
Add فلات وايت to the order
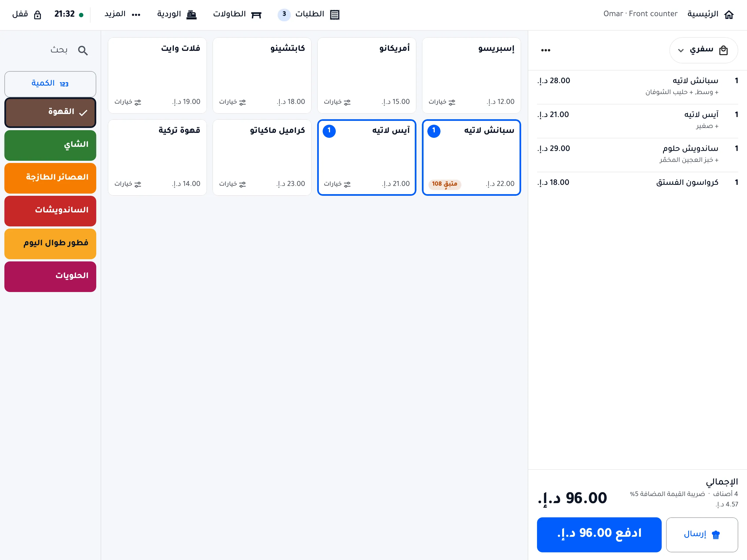point(157,75)
